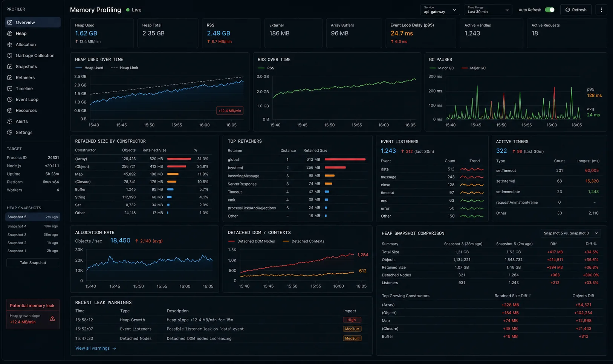Click the Timeline icon in the sidebar
The height and width of the screenshot is (364, 613).
(x=10, y=88)
